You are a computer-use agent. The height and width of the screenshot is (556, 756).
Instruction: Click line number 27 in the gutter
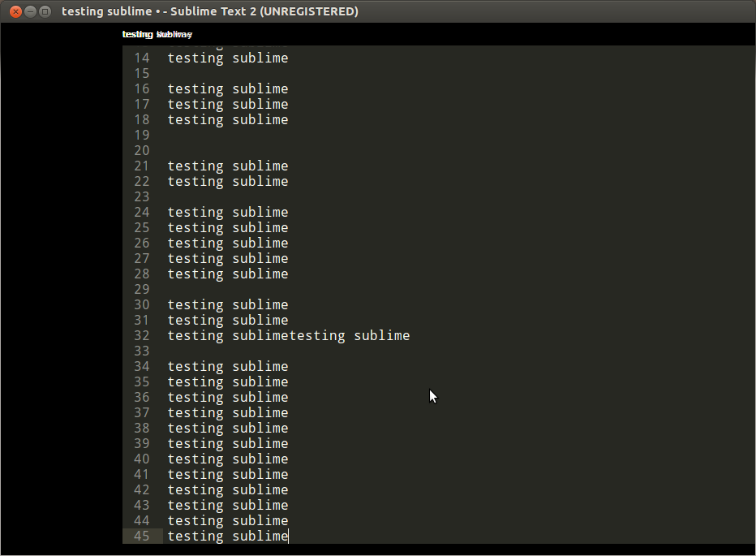click(141, 259)
